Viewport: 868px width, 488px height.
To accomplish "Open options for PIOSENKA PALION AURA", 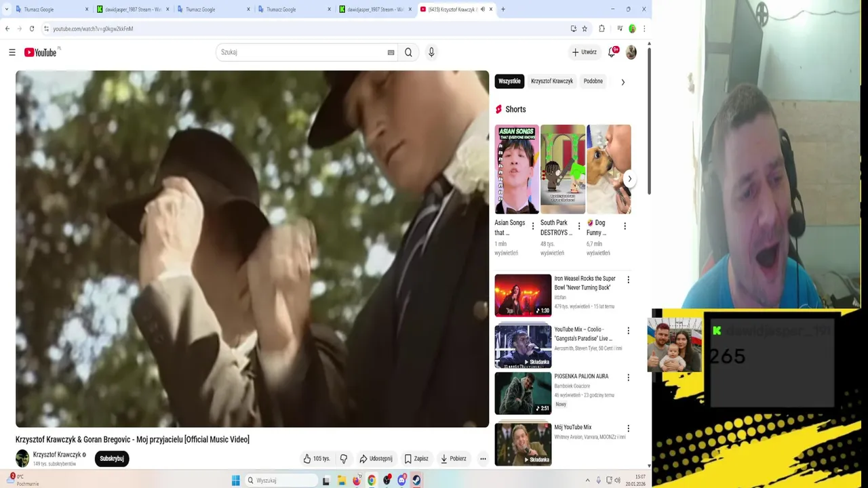I will click(x=628, y=378).
